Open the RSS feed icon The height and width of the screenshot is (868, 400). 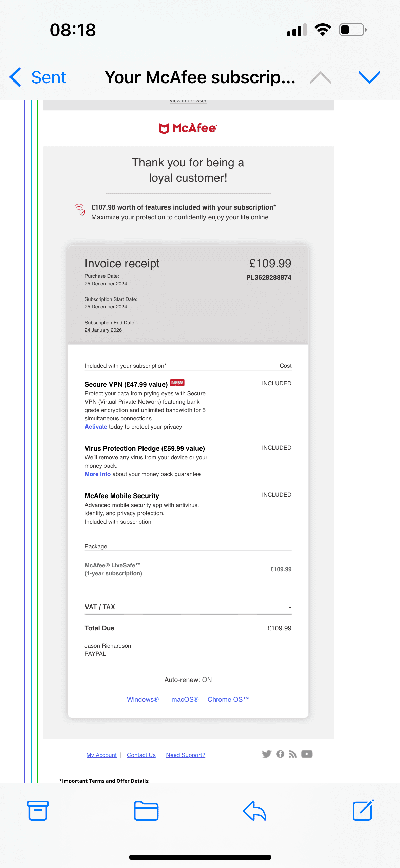point(292,754)
